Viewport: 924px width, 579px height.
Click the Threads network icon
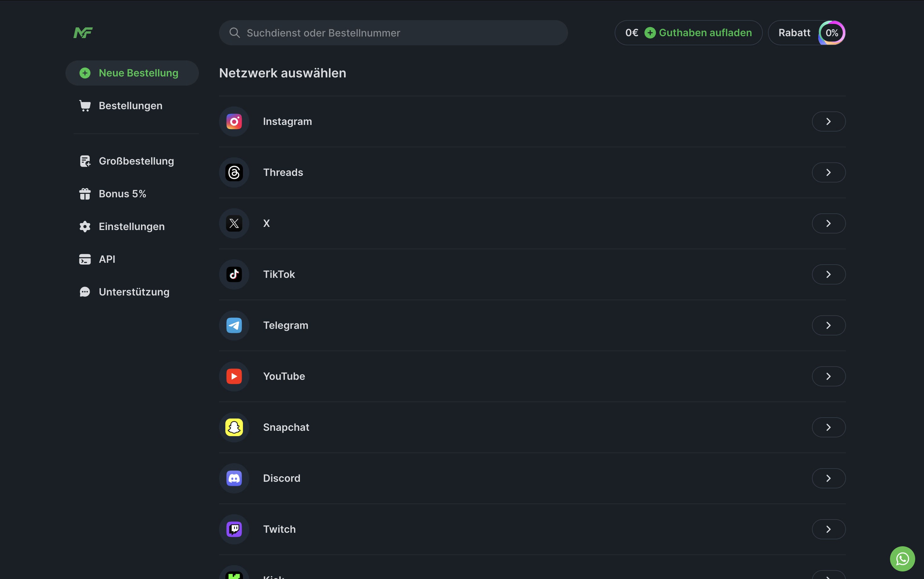coord(234,172)
